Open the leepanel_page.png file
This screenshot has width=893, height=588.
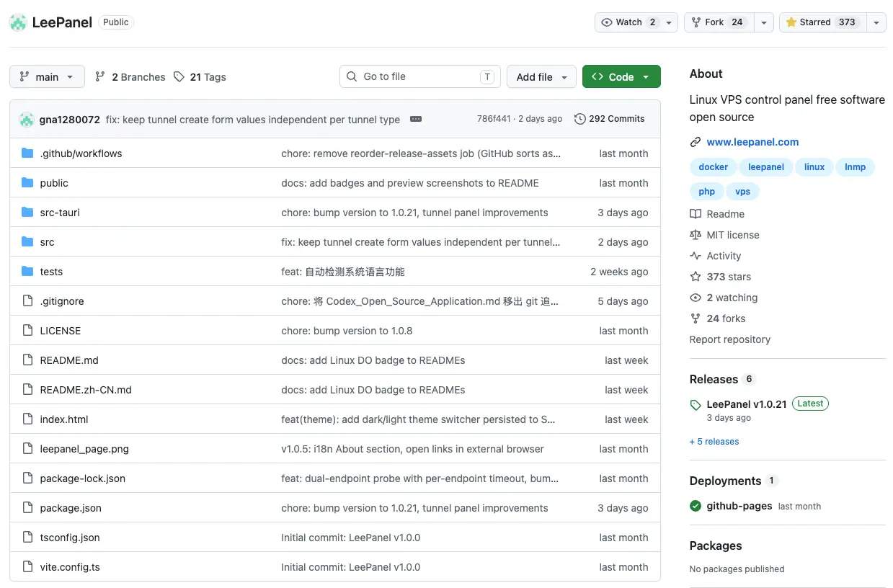point(84,449)
